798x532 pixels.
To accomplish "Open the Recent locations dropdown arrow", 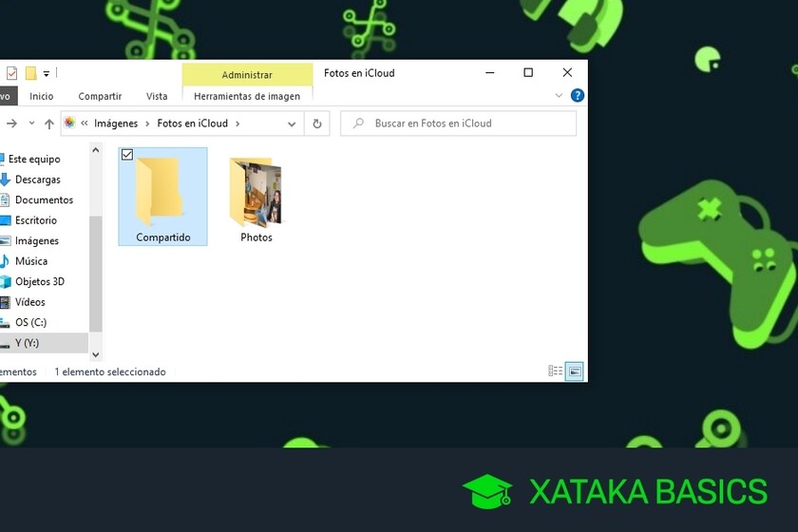I will click(x=31, y=123).
